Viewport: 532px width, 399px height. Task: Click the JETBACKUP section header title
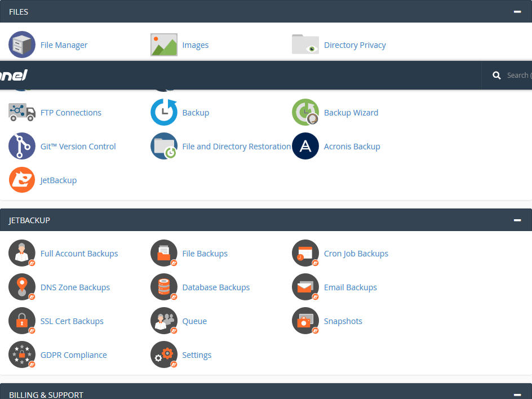coord(29,220)
